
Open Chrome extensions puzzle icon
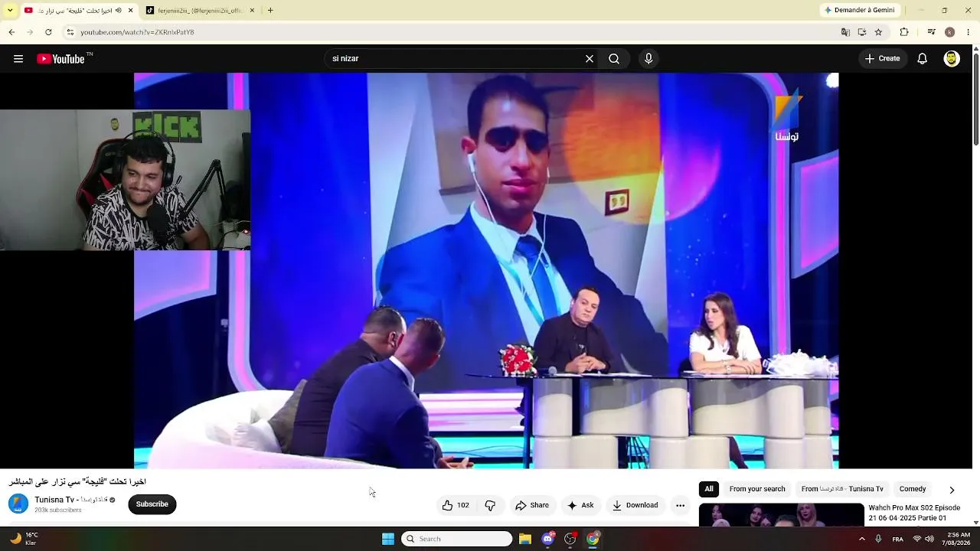[x=904, y=32]
